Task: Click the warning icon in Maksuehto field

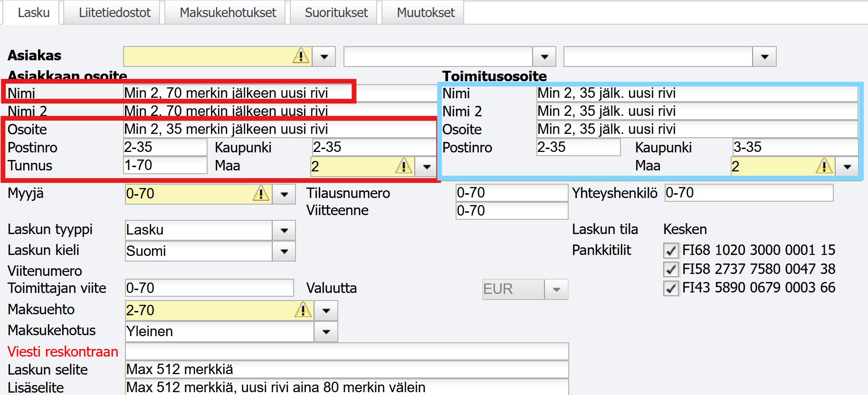Action: pyautogui.click(x=303, y=310)
